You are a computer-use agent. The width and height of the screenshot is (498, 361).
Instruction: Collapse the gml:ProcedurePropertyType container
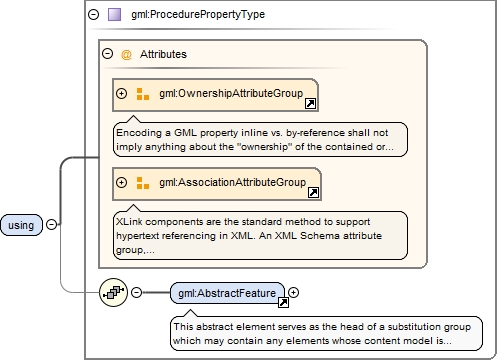pyautogui.click(x=94, y=15)
